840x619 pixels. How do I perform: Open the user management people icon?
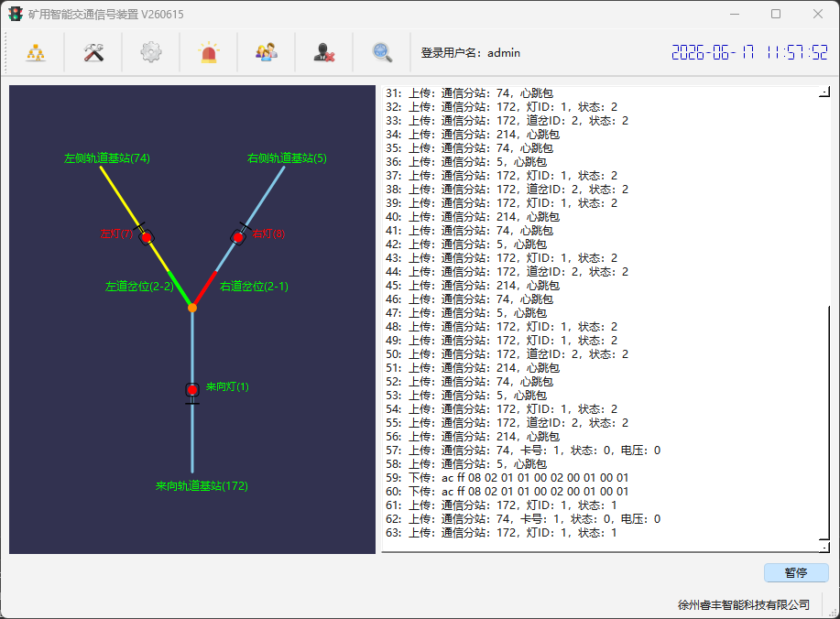[267, 52]
